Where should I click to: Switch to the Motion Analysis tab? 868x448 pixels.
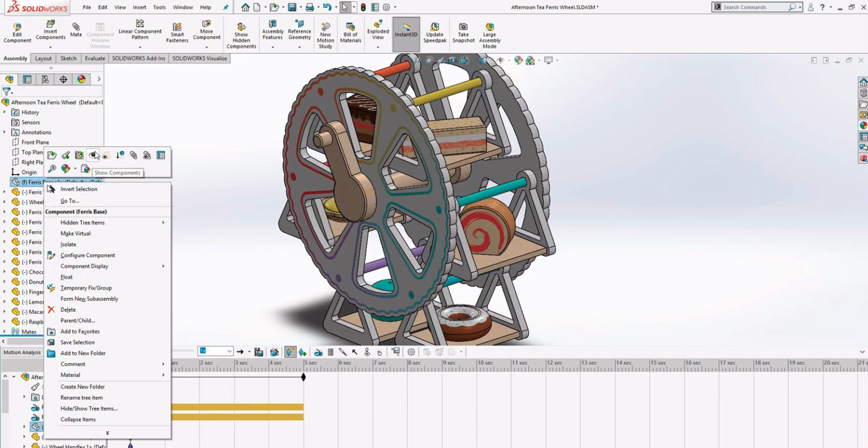coord(22,352)
